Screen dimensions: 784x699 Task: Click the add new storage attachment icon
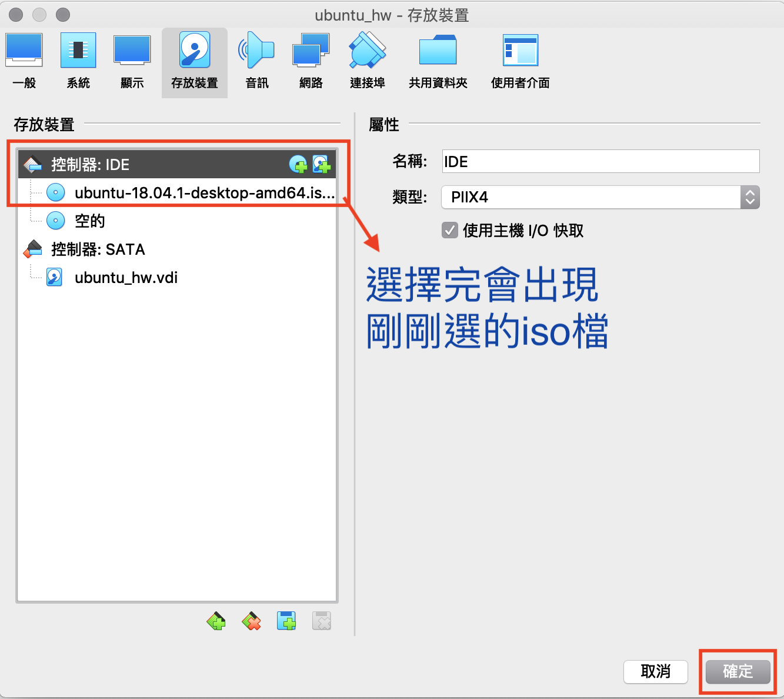286,621
